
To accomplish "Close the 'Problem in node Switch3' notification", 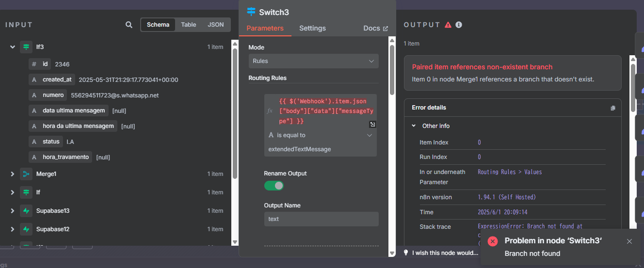I will point(629,241).
